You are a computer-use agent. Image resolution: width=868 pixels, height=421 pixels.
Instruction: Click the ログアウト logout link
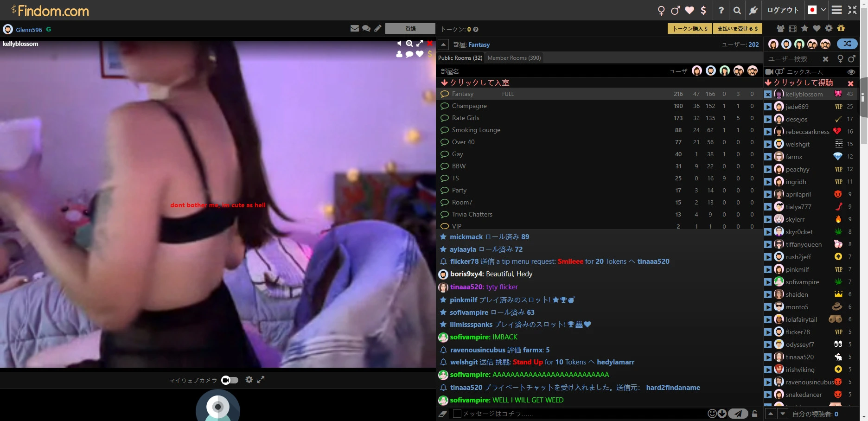point(783,10)
